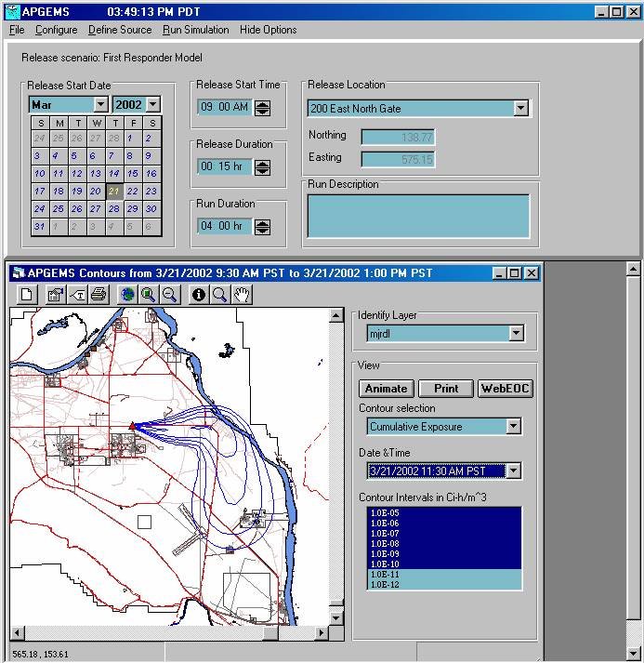This screenshot has width=644, height=663.
Task: Click the Run Description text box
Action: [418, 216]
